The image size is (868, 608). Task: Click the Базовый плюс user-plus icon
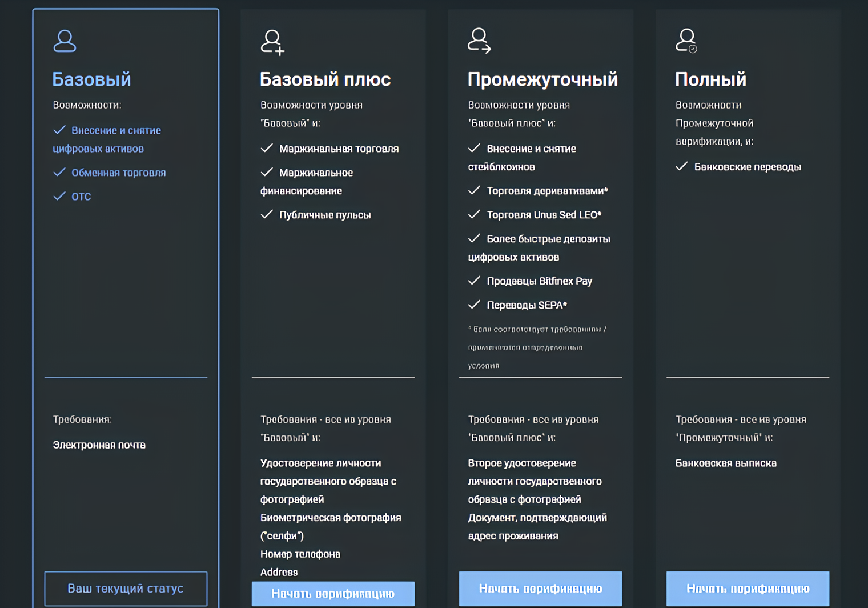tap(272, 42)
